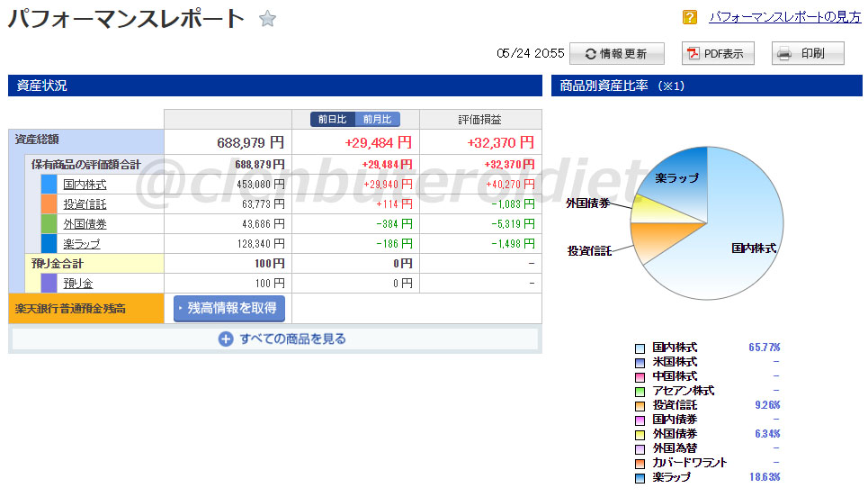
Task: Click the 453,080 円 domestic stock value
Action: (261, 185)
